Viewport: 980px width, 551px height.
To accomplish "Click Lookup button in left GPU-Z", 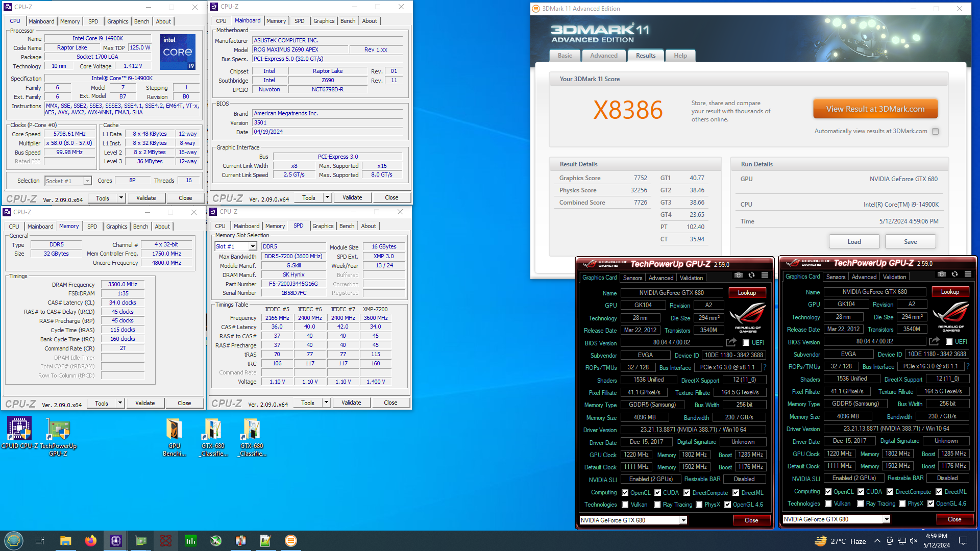I will pyautogui.click(x=747, y=293).
